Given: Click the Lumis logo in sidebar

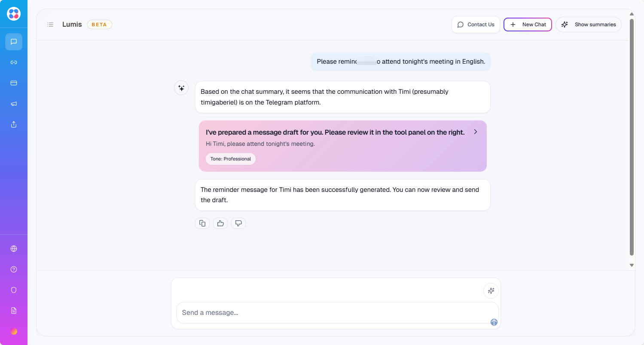Looking at the screenshot, I should [x=14, y=14].
